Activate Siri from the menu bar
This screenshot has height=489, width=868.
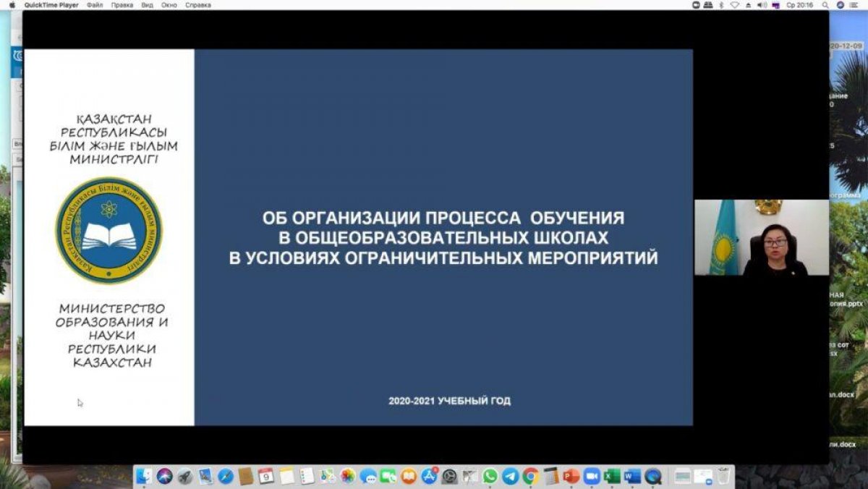coord(840,5)
